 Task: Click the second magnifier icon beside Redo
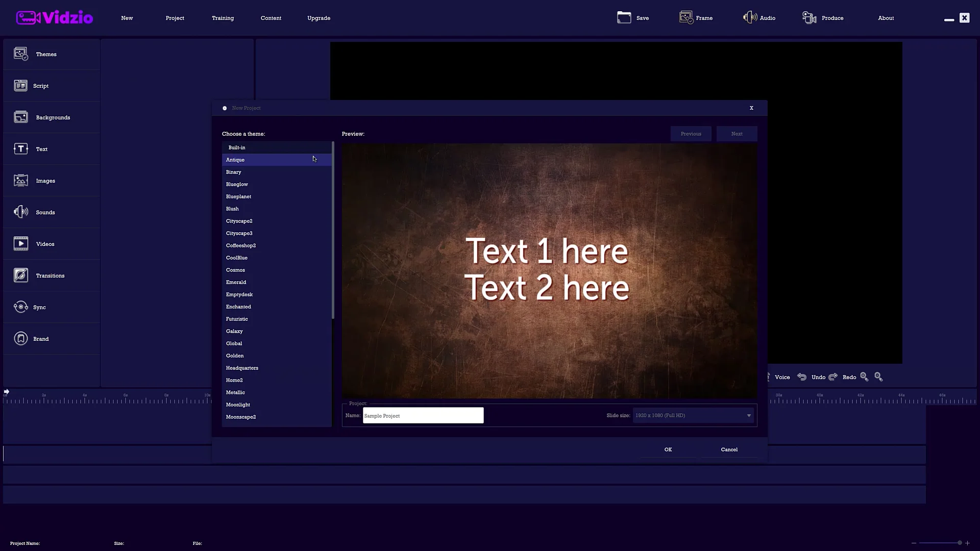878,377
